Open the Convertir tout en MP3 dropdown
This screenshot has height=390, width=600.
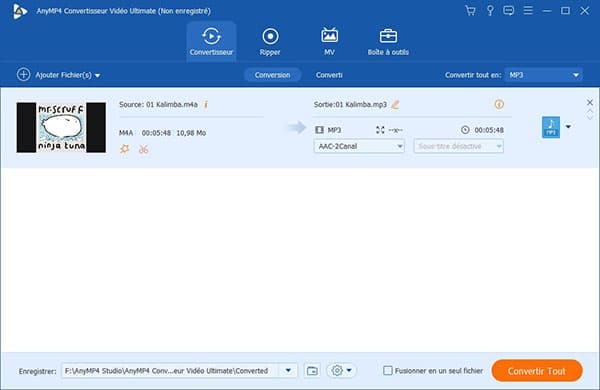pyautogui.click(x=544, y=75)
